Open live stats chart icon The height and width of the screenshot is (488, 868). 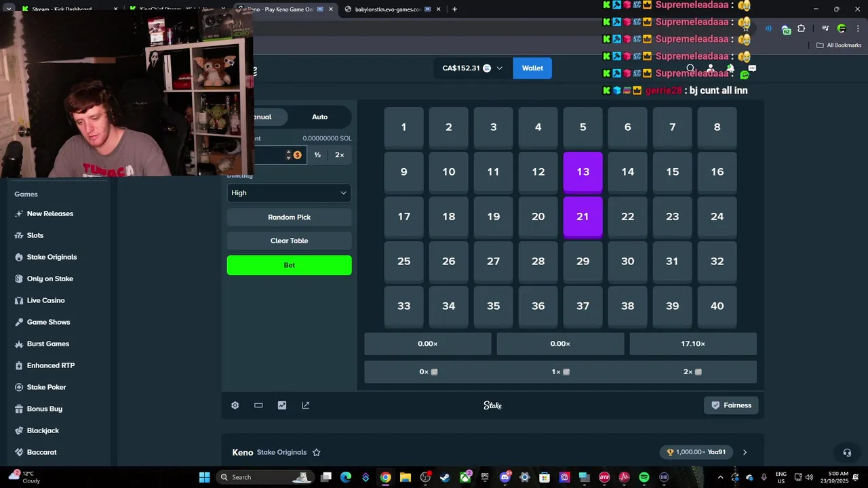click(282, 405)
